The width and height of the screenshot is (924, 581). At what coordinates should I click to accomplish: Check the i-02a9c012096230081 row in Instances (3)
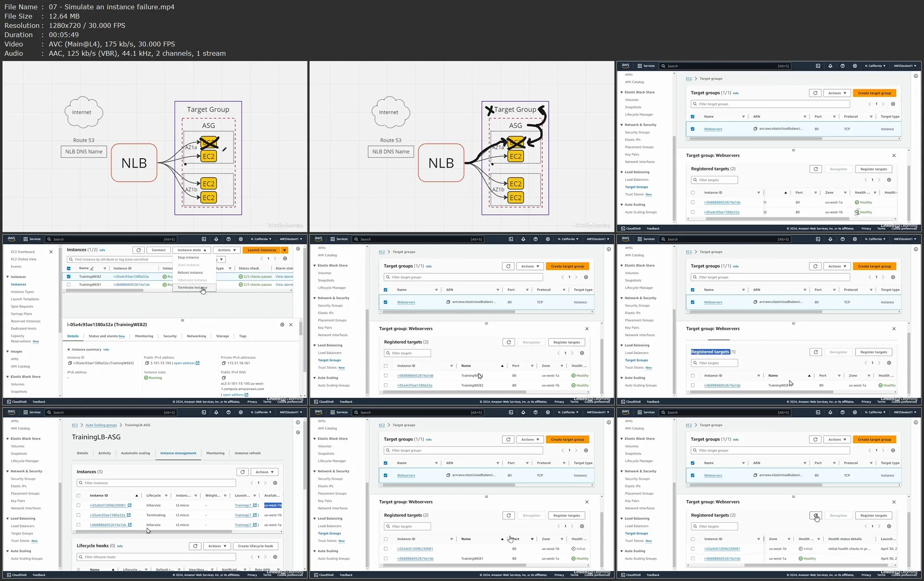pyautogui.click(x=78, y=505)
